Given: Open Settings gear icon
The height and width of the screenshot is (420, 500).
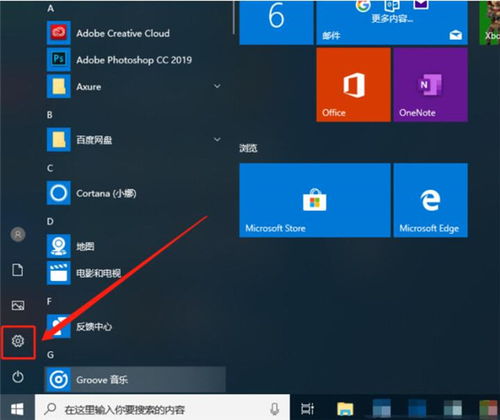Looking at the screenshot, I should point(18,341).
